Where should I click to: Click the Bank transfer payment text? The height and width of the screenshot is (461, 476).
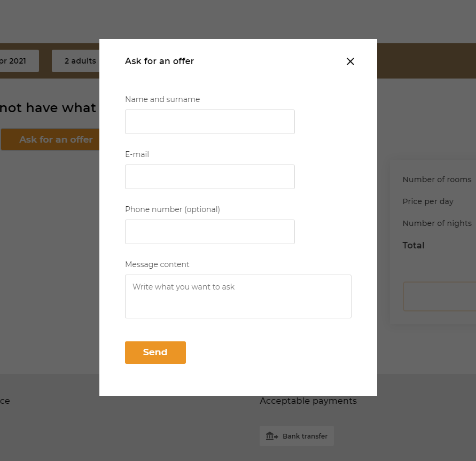tap(305, 436)
